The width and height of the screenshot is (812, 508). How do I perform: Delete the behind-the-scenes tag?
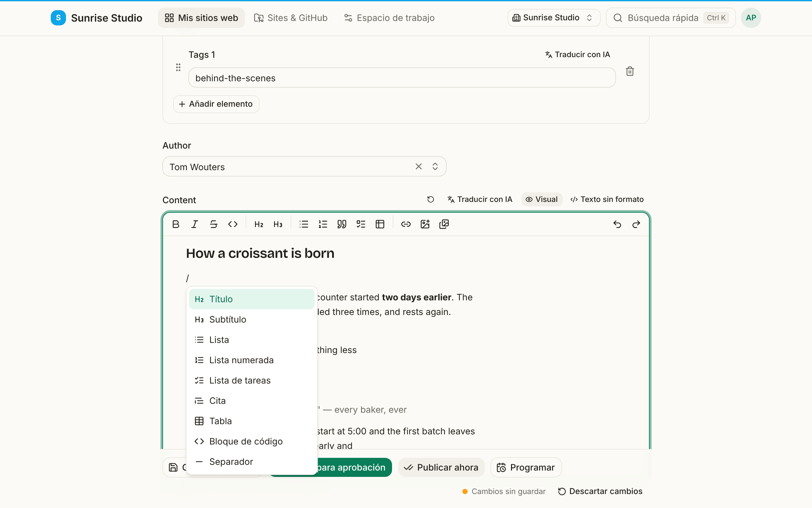click(x=630, y=71)
